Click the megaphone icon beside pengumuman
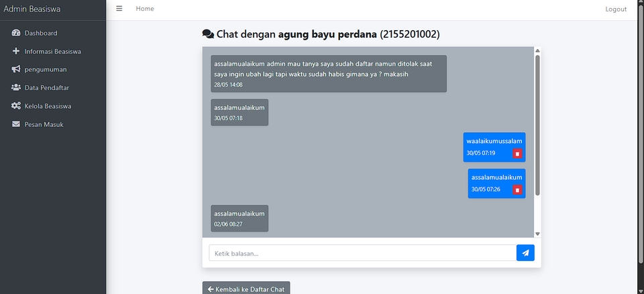 click(16, 69)
